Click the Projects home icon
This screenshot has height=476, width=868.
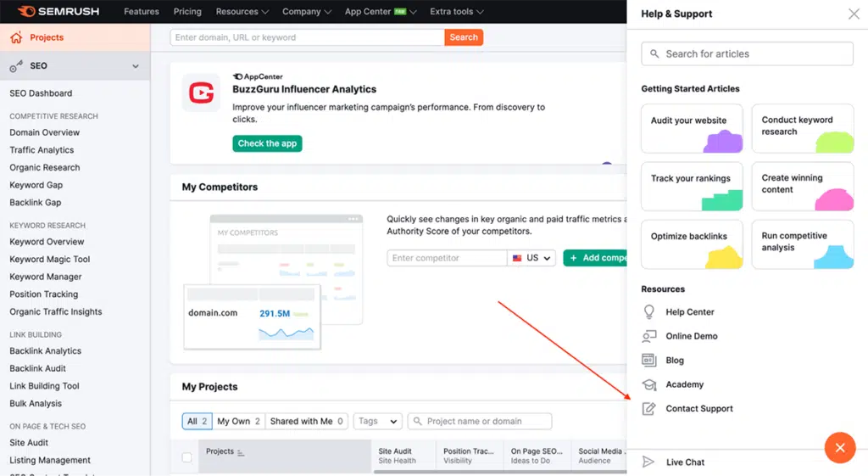tap(16, 37)
